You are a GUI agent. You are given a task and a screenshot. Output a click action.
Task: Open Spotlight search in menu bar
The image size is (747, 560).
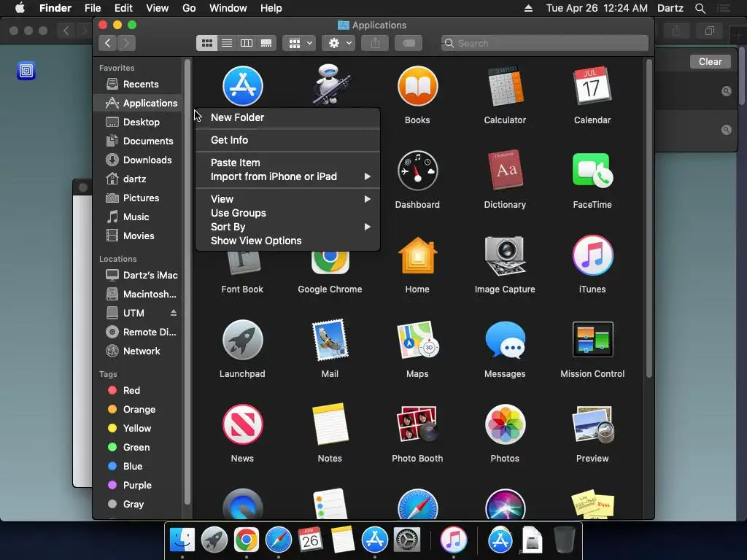[x=700, y=8]
